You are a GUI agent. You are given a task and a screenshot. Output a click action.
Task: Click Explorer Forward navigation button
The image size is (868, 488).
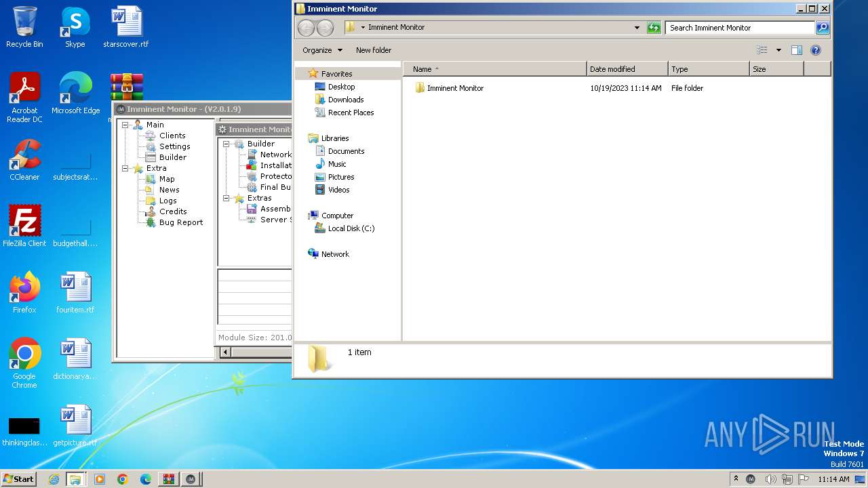[325, 28]
